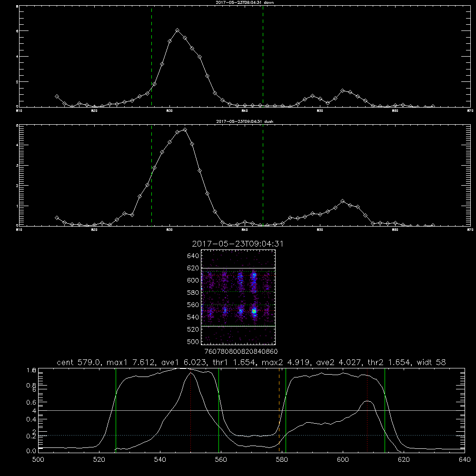The height and width of the screenshot is (476, 476).
Task: Click the green vertical line near 525 in bottom plot
Action: point(116,410)
